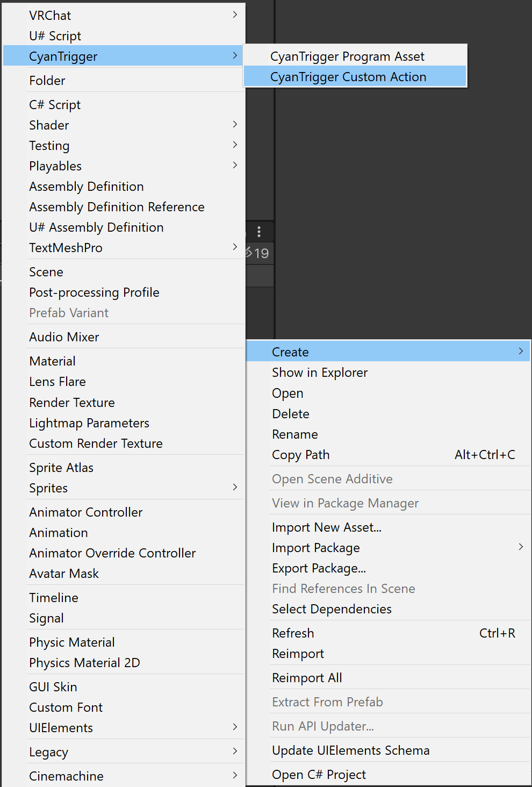Open the three-dot panel options icon
The image size is (532, 787).
[x=259, y=232]
